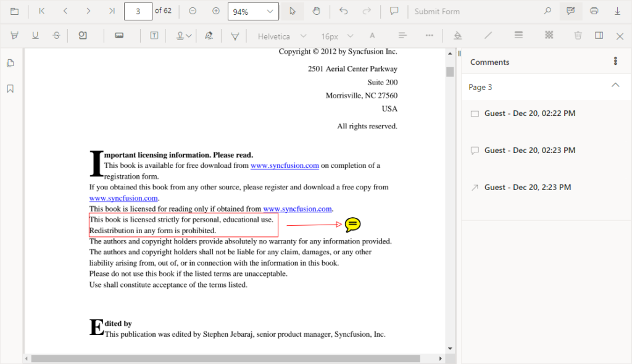Open Comments panel more options menu

[615, 61]
